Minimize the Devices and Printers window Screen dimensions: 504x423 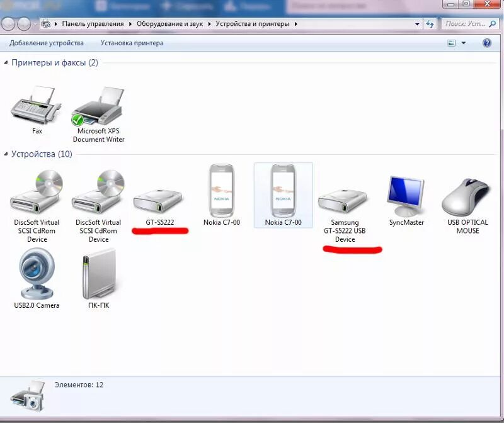tap(450, 4)
